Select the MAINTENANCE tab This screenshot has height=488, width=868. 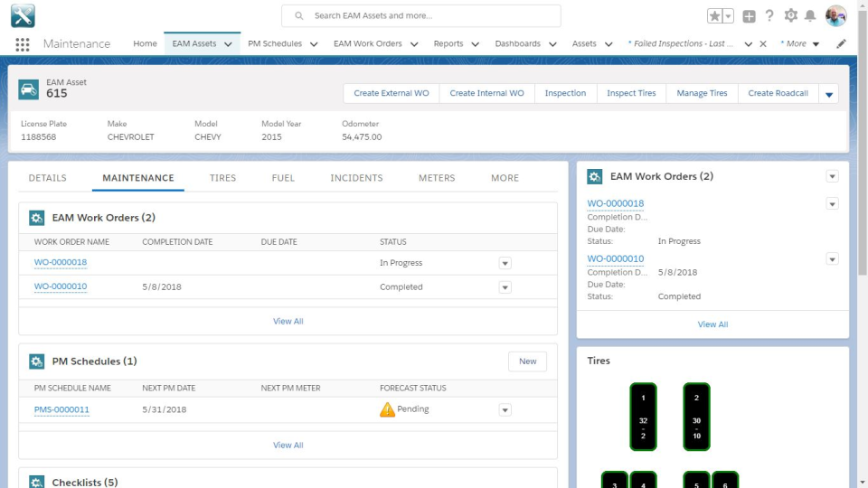point(137,178)
